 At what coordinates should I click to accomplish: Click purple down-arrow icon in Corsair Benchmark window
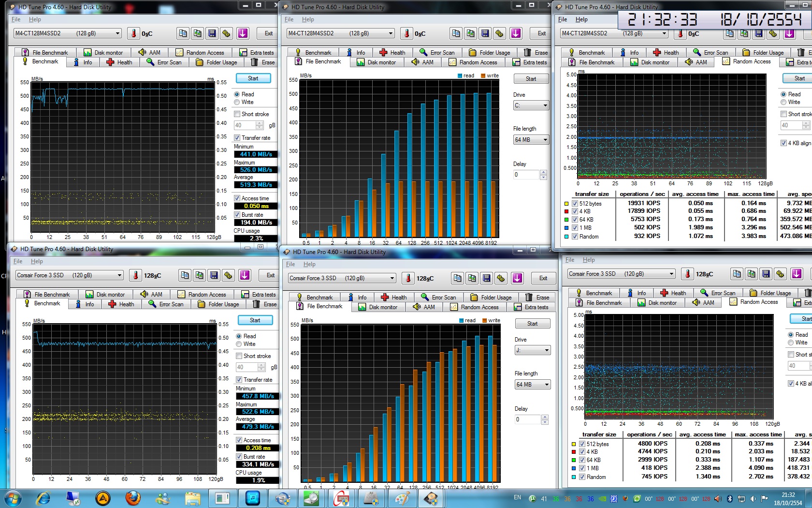[245, 275]
